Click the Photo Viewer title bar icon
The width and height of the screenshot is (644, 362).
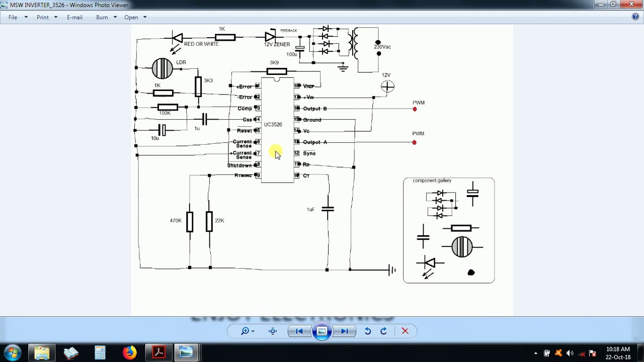[x=5, y=5]
